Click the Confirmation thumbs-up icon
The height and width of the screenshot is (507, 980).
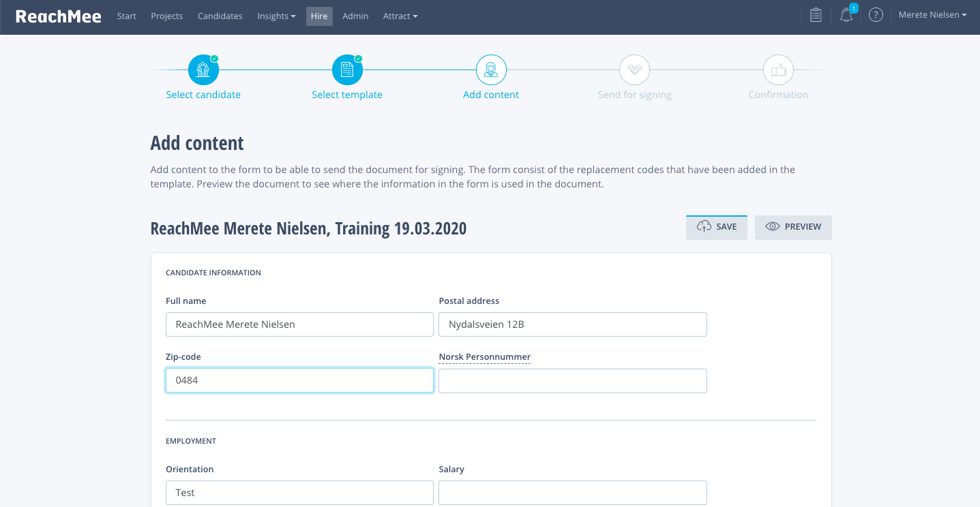(778, 70)
